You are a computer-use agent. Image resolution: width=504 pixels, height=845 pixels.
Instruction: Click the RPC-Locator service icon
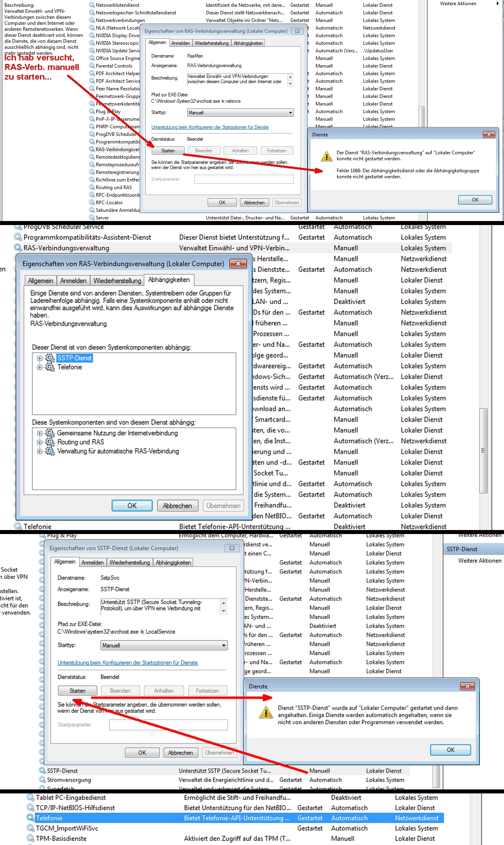[91, 203]
